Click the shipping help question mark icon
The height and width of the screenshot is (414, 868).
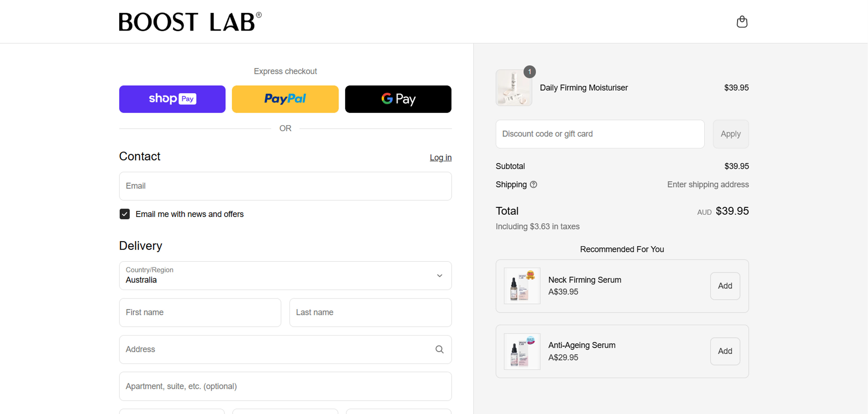pos(533,185)
